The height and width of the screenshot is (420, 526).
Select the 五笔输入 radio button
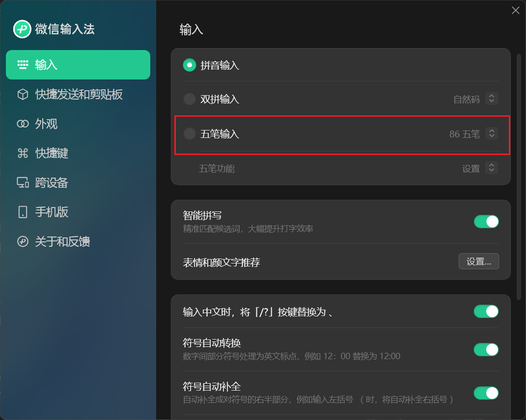190,133
